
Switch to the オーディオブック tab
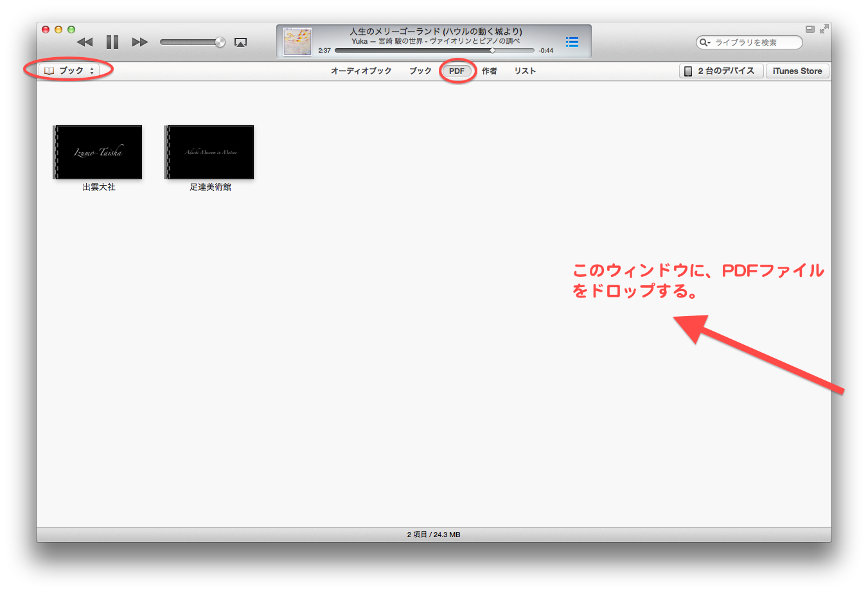pos(361,71)
